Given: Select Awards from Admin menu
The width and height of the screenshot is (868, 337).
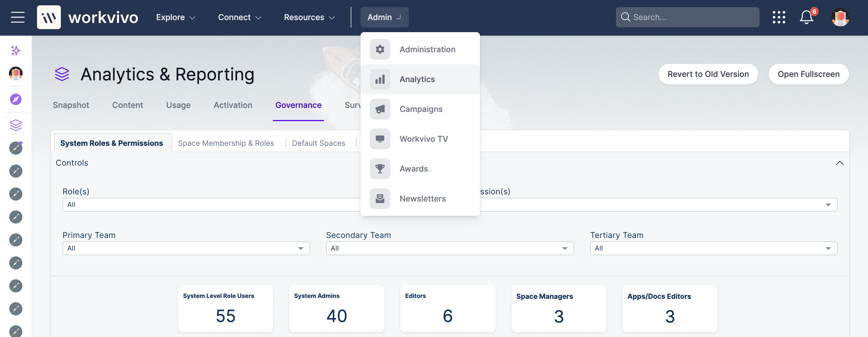Looking at the screenshot, I should pos(420,169).
